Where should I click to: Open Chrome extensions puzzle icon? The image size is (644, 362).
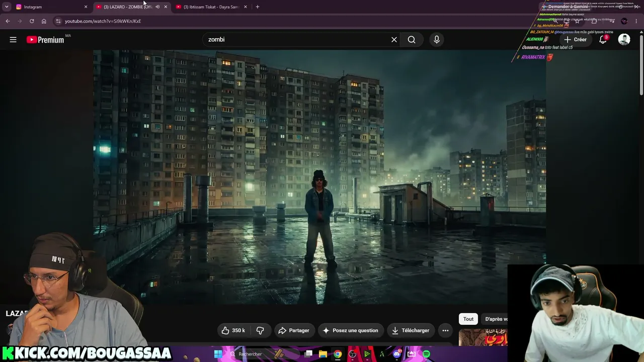tap(594, 21)
